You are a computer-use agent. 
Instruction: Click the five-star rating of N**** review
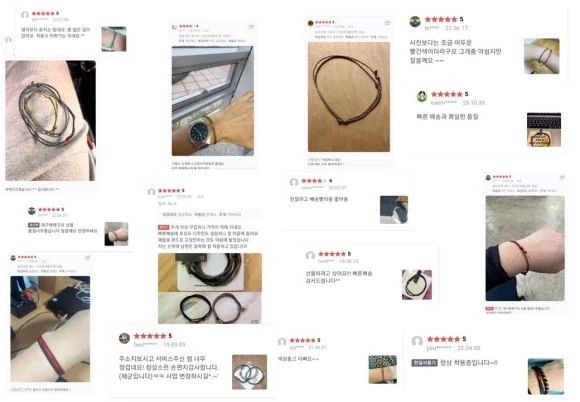[441, 19]
